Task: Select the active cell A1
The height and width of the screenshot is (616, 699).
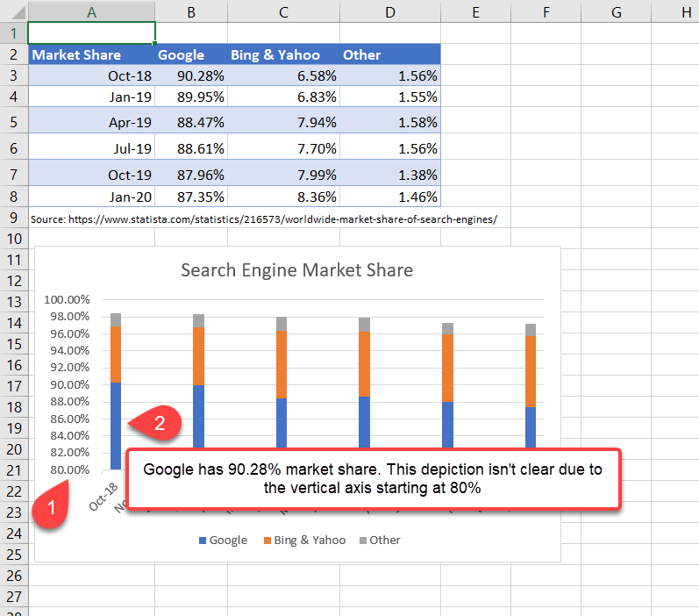Action: pos(91,33)
